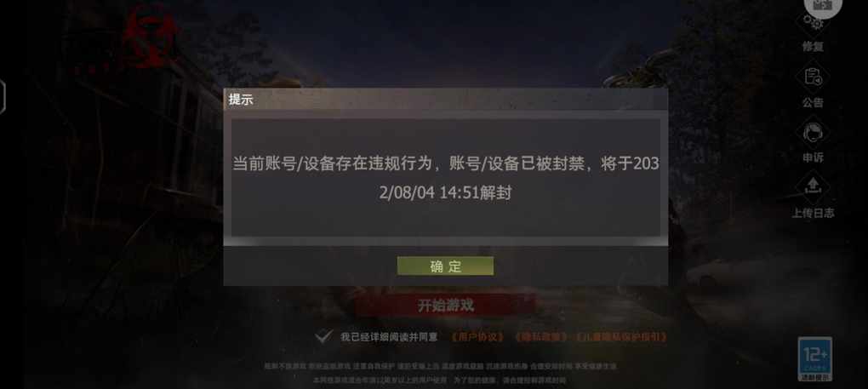The width and height of the screenshot is (868, 389).
Task: Click the account ban message text
Action: [x=446, y=178]
